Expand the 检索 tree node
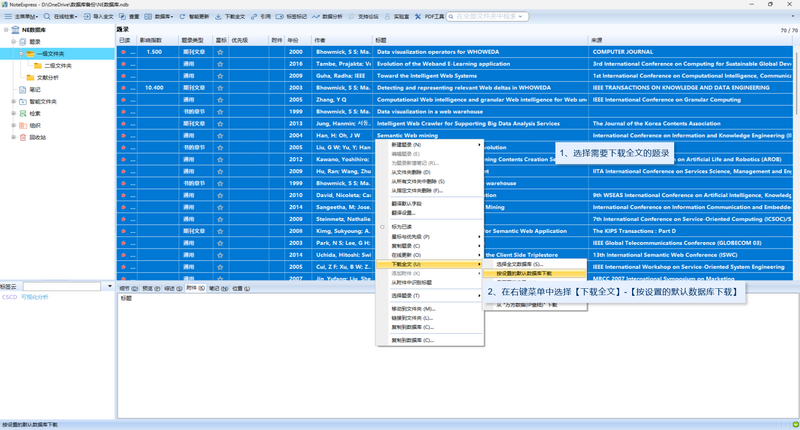 (14, 113)
